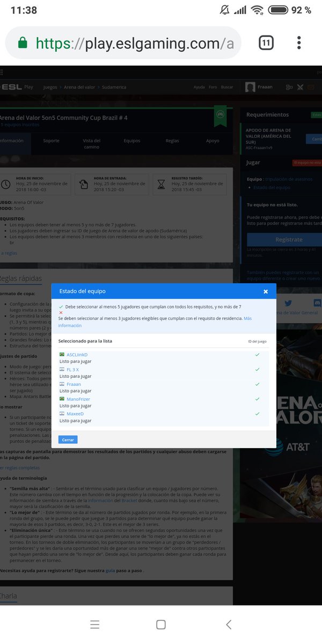
Task: Click the hourglass late registration icon
Action: 162,184
